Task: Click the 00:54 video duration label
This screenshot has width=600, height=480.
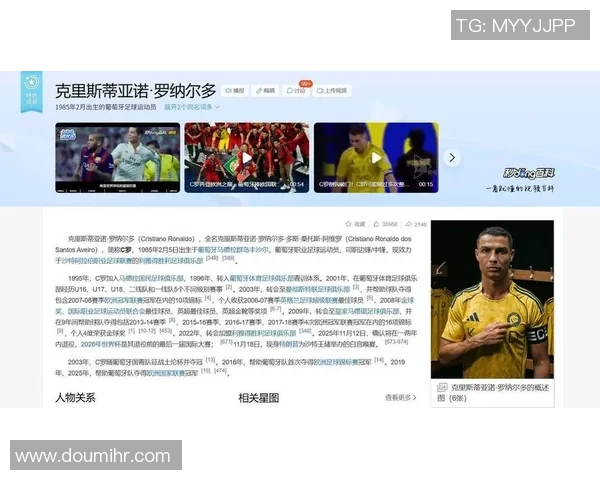Action: [x=297, y=184]
